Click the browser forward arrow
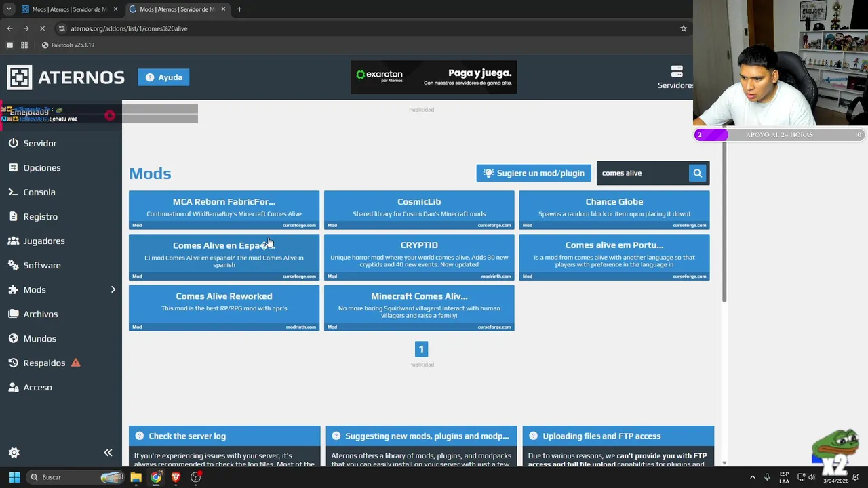 (x=26, y=28)
